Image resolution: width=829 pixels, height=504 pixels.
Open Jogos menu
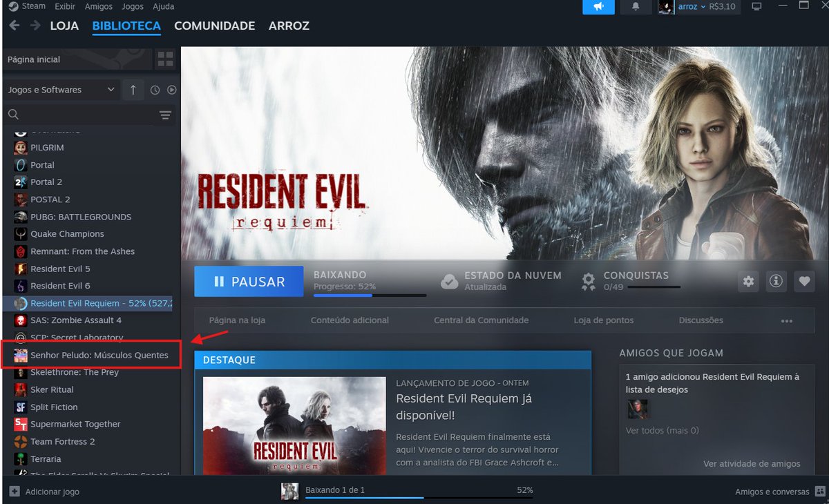coord(133,6)
